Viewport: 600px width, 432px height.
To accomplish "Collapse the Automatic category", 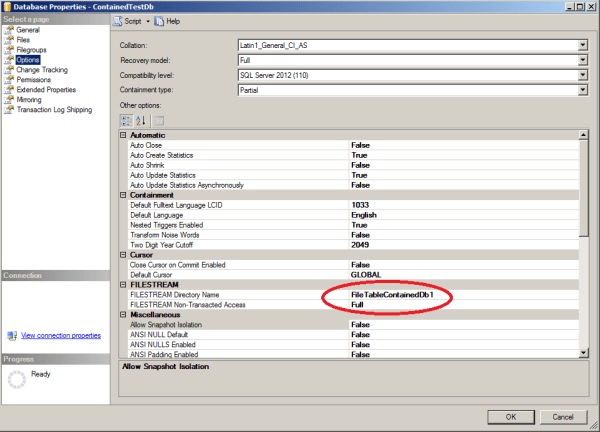I will 123,135.
